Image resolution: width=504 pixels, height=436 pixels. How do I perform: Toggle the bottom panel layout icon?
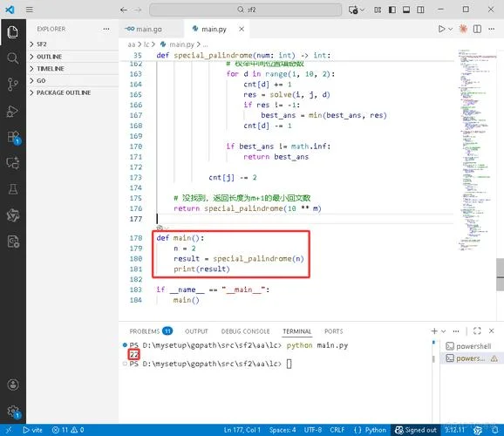click(x=406, y=10)
